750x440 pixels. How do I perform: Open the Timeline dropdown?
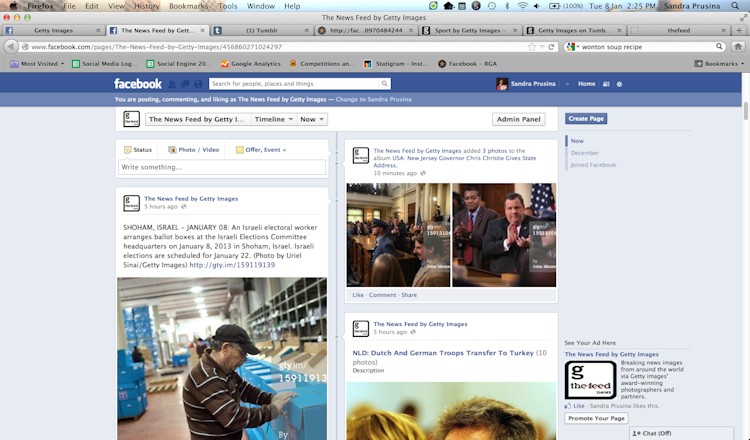coord(273,119)
